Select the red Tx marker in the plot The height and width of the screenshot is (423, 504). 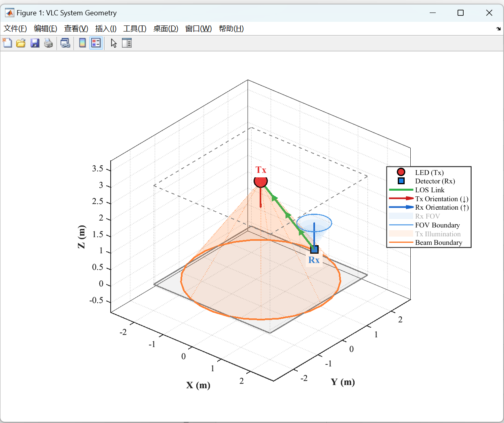click(x=261, y=181)
